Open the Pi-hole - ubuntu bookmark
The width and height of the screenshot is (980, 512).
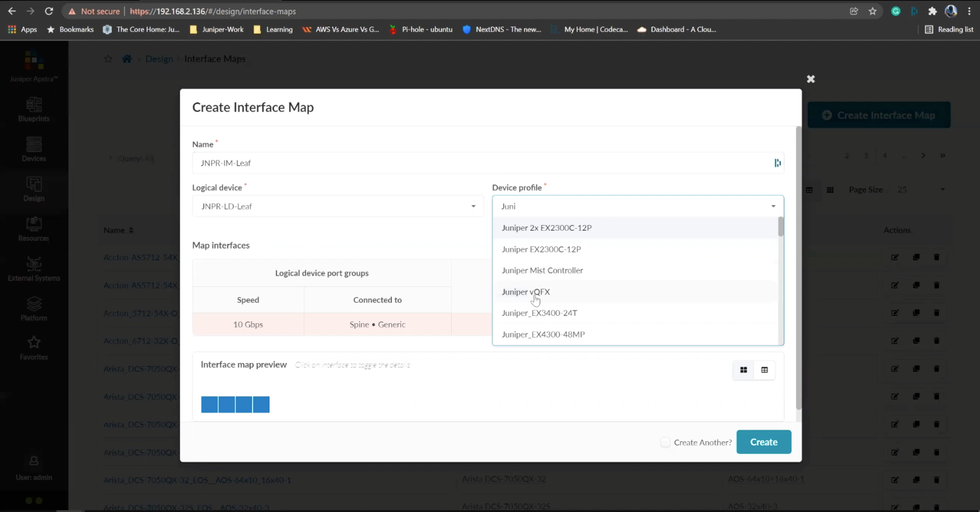[x=421, y=29]
